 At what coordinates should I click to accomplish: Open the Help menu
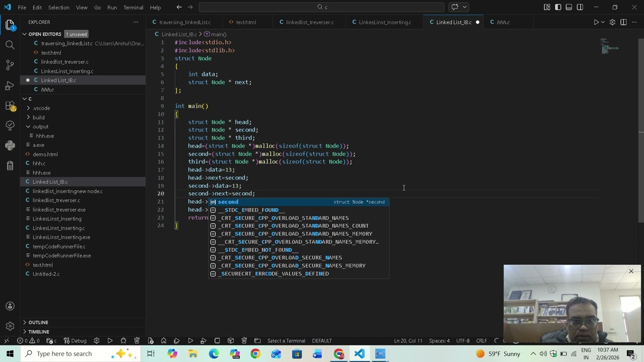click(x=155, y=8)
